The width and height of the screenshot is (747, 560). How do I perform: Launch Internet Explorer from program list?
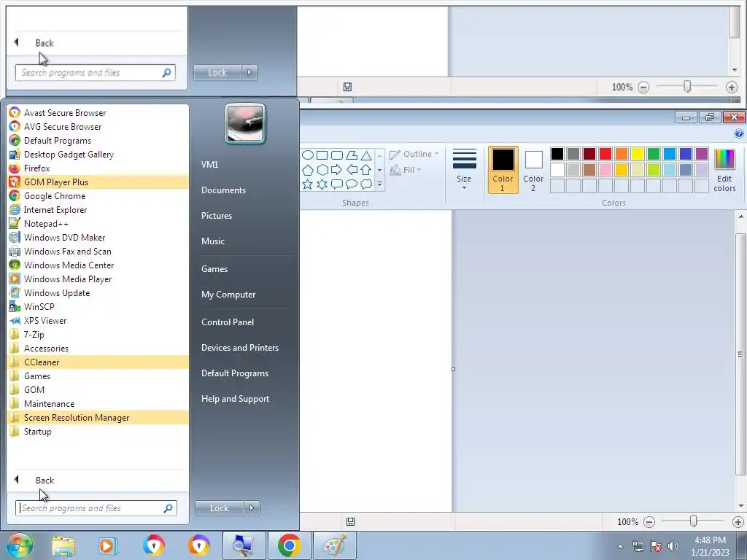[98, 209]
